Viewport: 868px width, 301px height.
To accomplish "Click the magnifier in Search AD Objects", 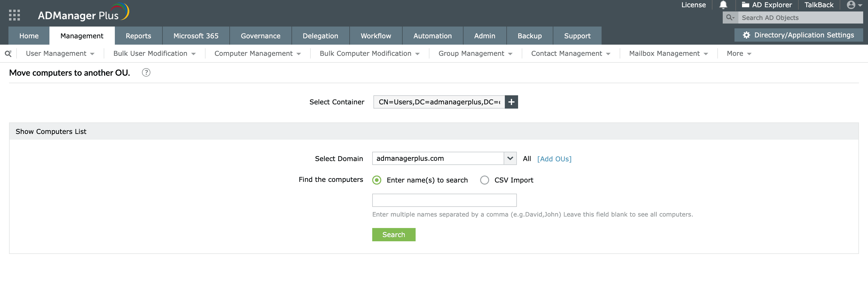I will 730,17.
